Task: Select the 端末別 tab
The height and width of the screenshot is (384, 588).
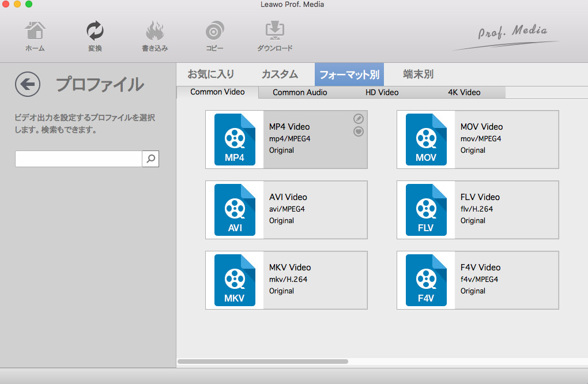Action: (x=418, y=74)
